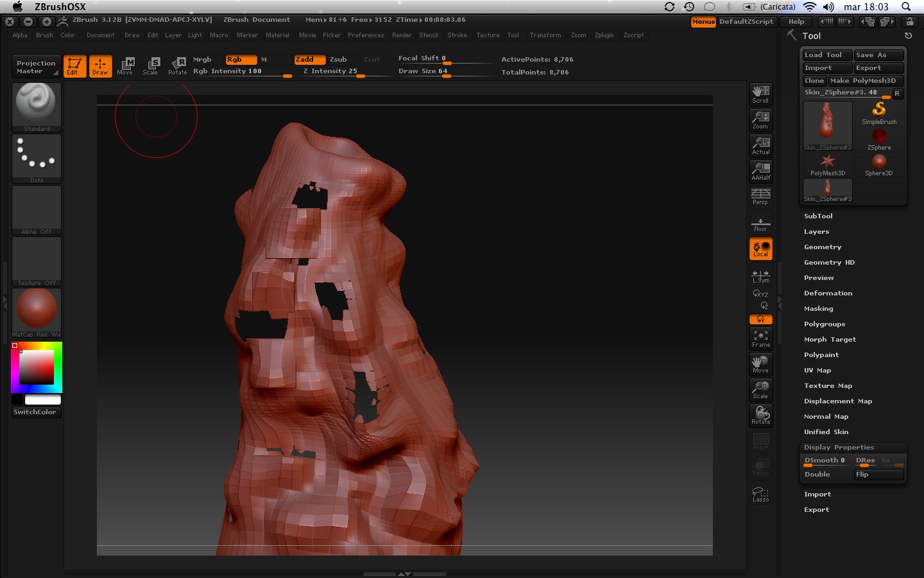924x578 pixels.
Task: Open the Preferences menu
Action: click(366, 35)
